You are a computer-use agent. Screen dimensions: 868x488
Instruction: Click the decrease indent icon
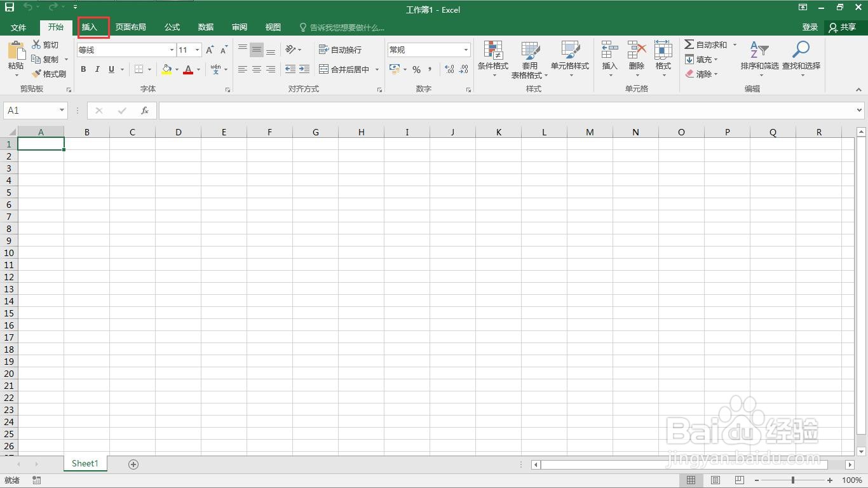tap(290, 69)
